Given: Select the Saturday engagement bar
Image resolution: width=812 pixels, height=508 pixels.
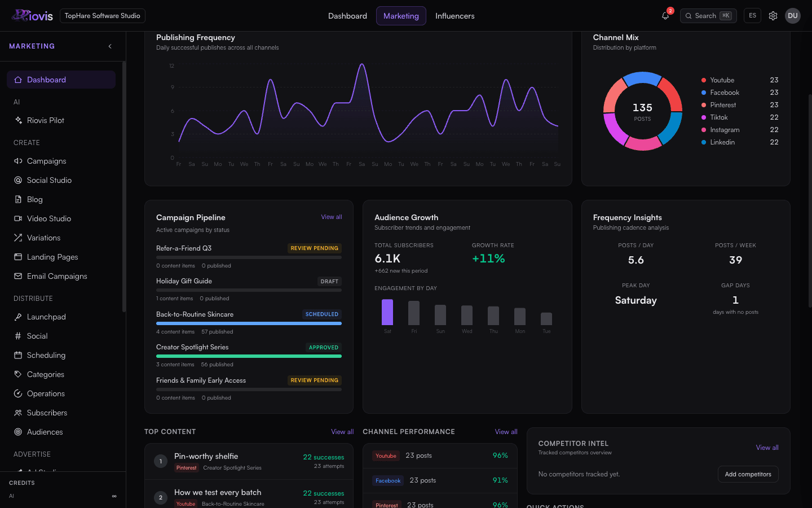Looking at the screenshot, I should coord(387,312).
